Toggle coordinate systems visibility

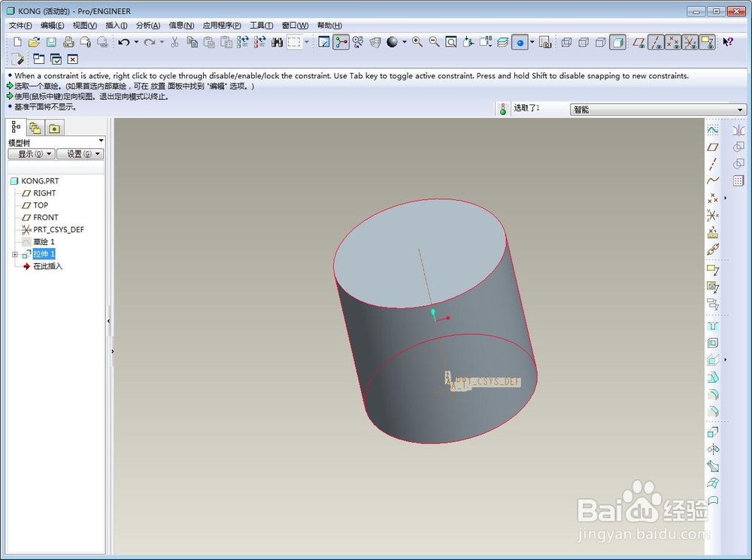(690, 42)
